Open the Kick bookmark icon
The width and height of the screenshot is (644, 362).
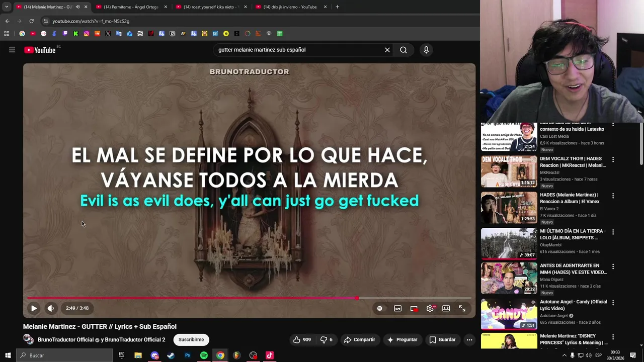pos(75,34)
